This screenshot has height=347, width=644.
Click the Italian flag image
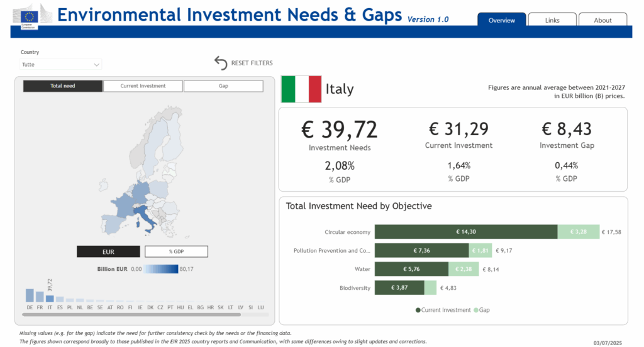(x=301, y=89)
